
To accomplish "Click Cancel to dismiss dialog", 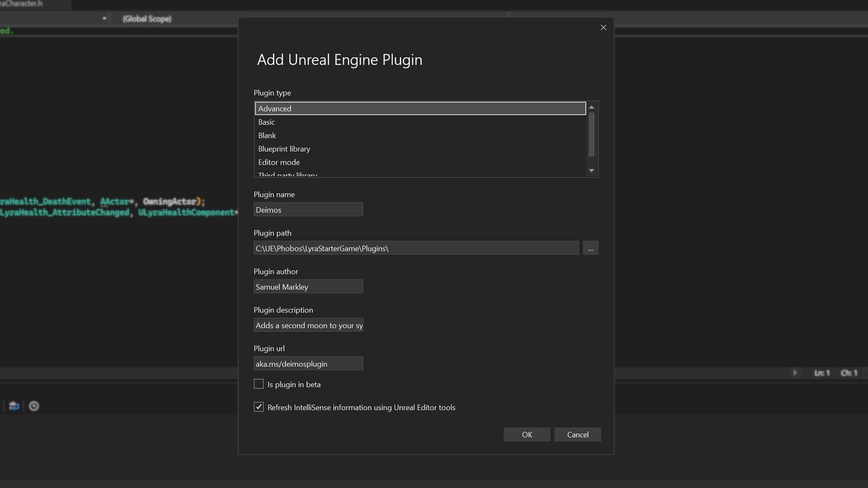I will pos(577,434).
